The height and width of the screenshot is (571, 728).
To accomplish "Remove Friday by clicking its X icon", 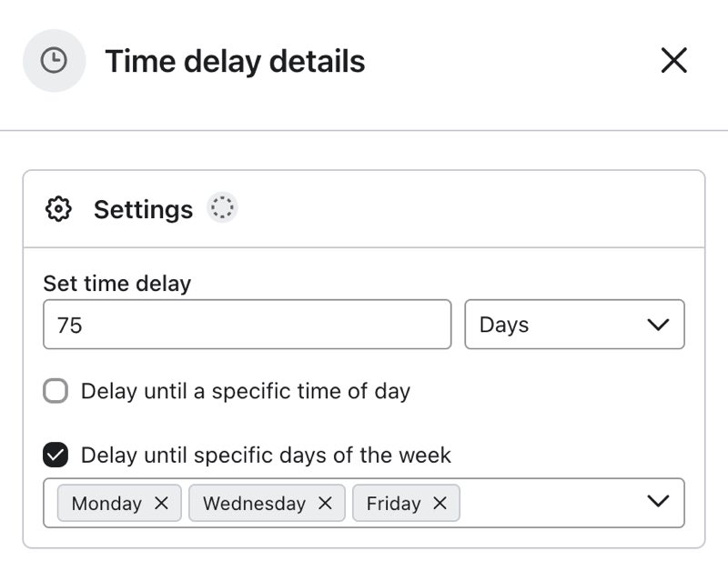I will tap(440, 502).
